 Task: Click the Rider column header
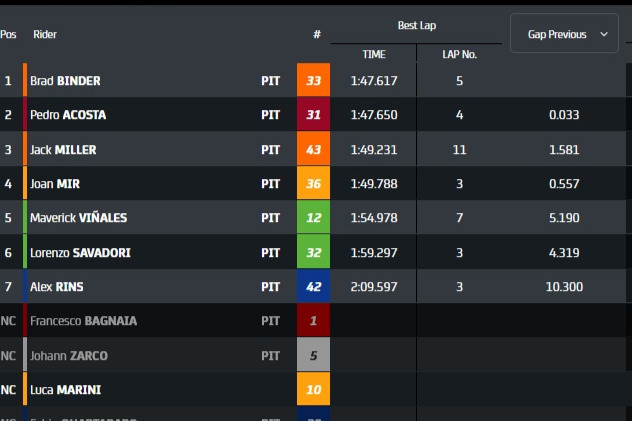pos(45,34)
